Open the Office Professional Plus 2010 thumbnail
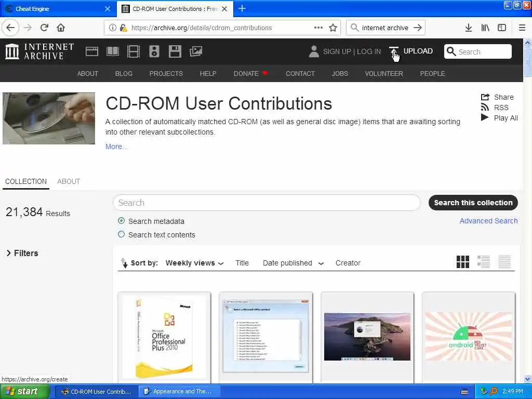The image size is (532, 399). pyautogui.click(x=164, y=337)
